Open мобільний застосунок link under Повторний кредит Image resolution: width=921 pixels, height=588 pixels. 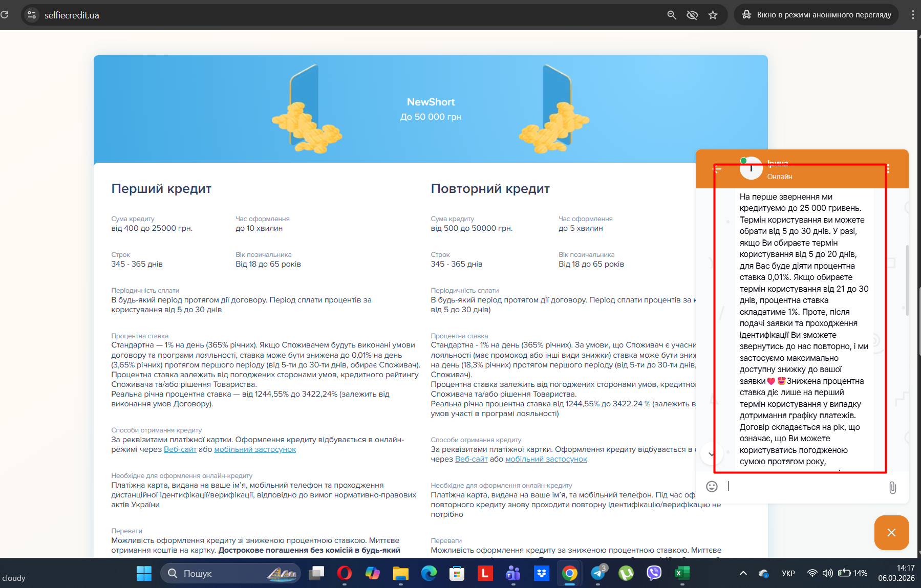coord(546,459)
